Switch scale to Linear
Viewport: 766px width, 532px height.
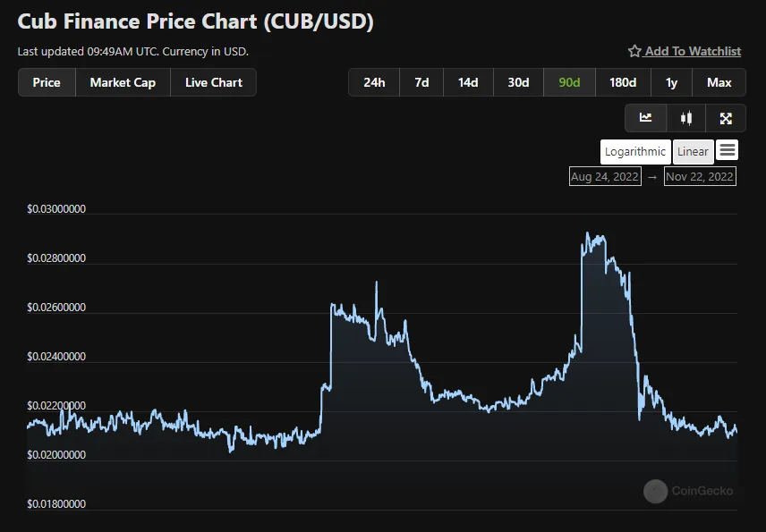click(693, 152)
